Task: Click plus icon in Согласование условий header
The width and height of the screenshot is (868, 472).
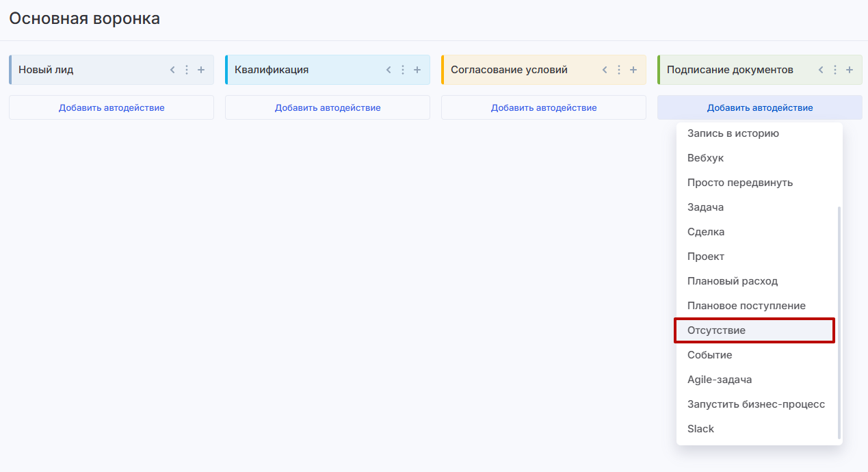Action: [633, 70]
